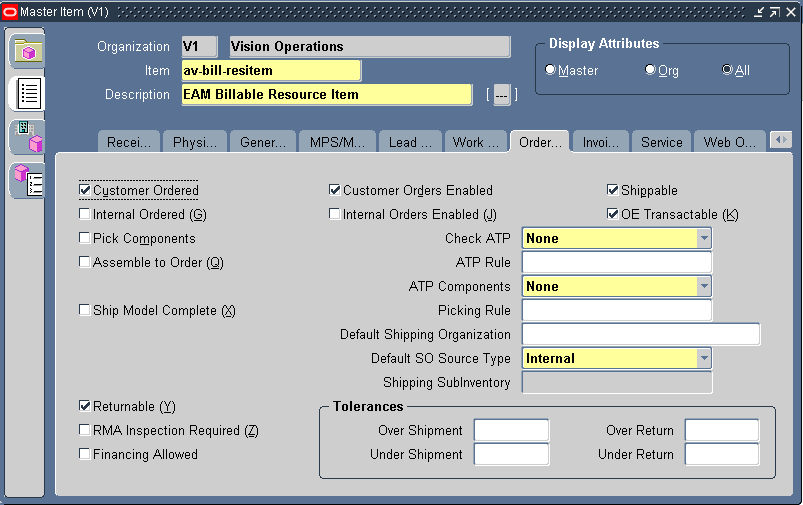Open Web Option tab

click(x=729, y=142)
